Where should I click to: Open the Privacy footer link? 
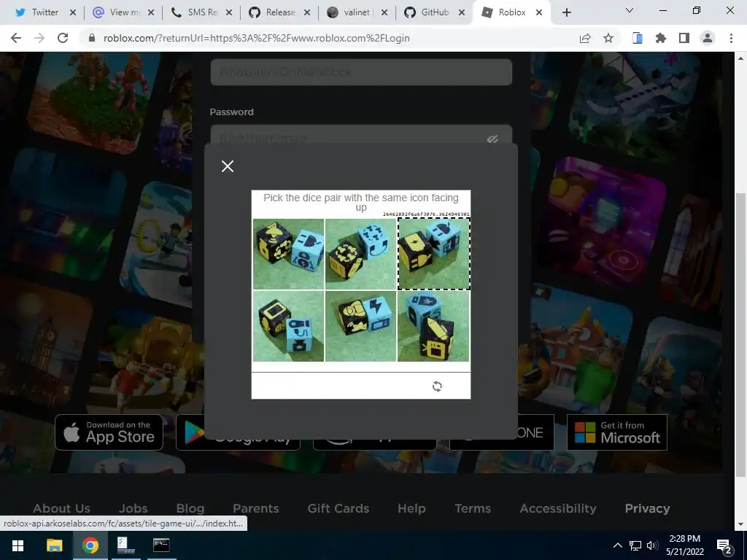(x=648, y=508)
